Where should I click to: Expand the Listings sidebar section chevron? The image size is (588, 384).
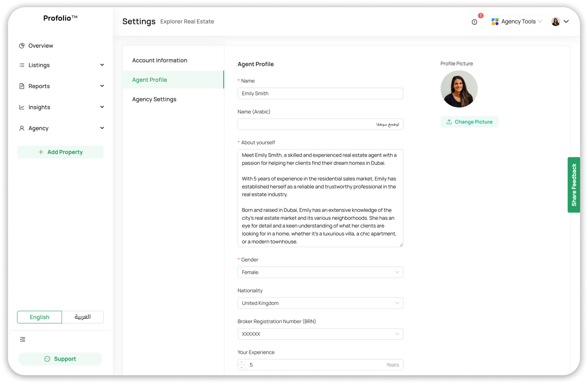(102, 65)
